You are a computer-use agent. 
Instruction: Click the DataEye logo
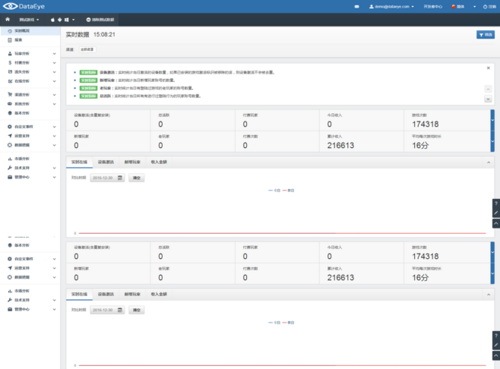[24, 6]
